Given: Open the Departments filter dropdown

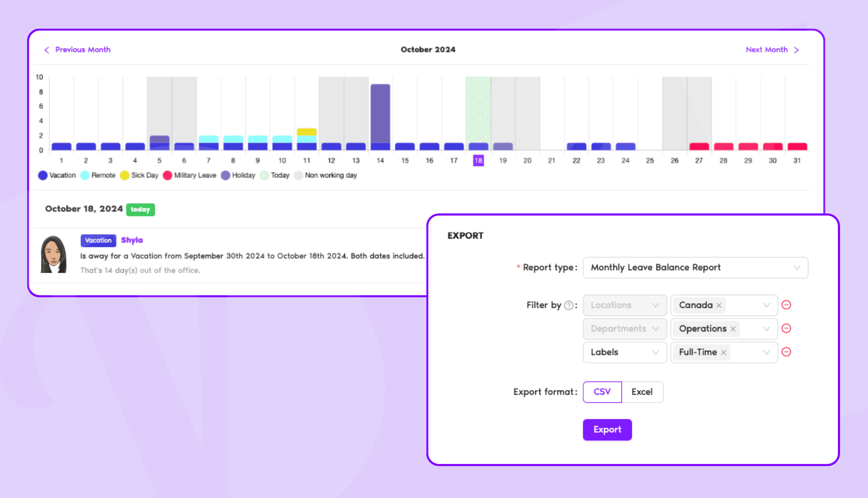Looking at the screenshot, I should pyautogui.click(x=625, y=329).
